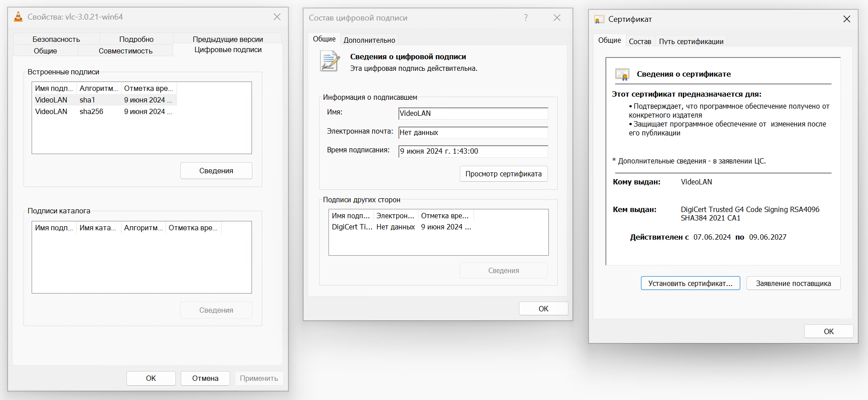Click Имя подписавшего header in counter-signatures list
Image resolution: width=868 pixels, height=400 pixels.
[351, 216]
